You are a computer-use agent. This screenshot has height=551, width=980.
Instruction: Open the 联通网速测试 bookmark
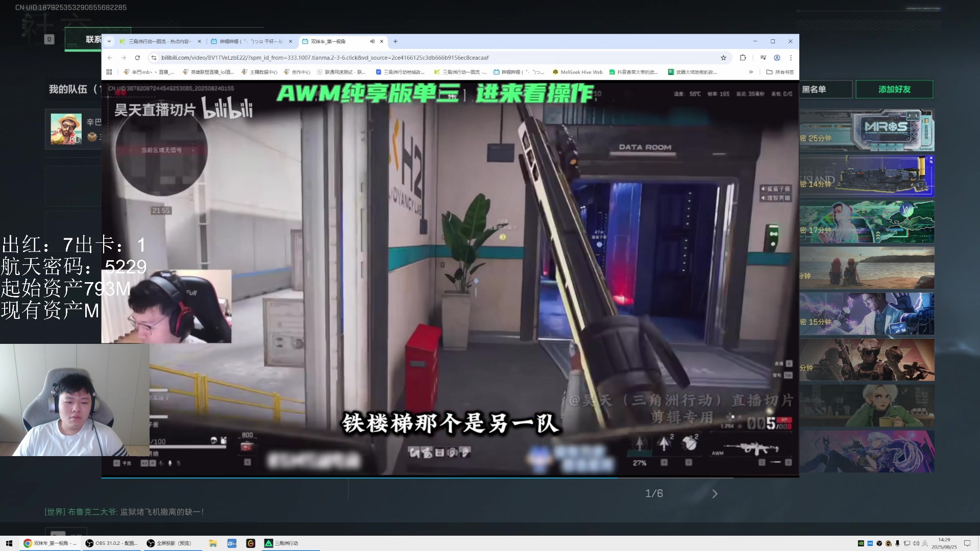click(x=341, y=72)
